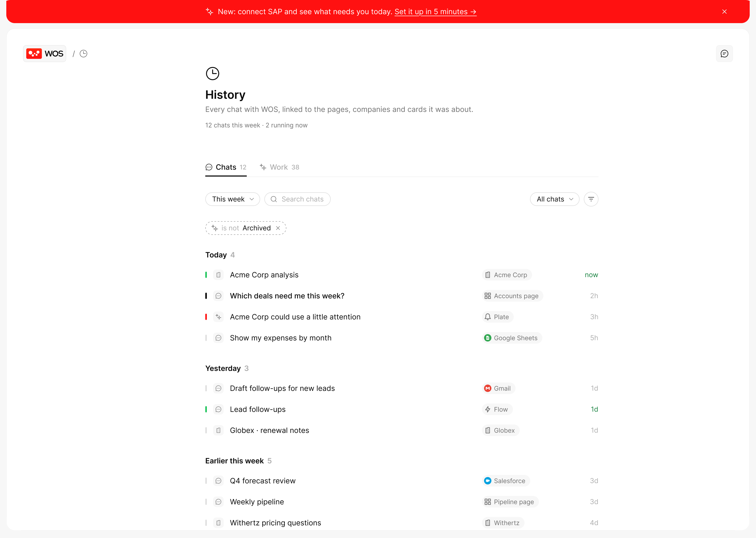Remove the is not Archived filter
This screenshot has height=538, width=756.
(x=278, y=228)
